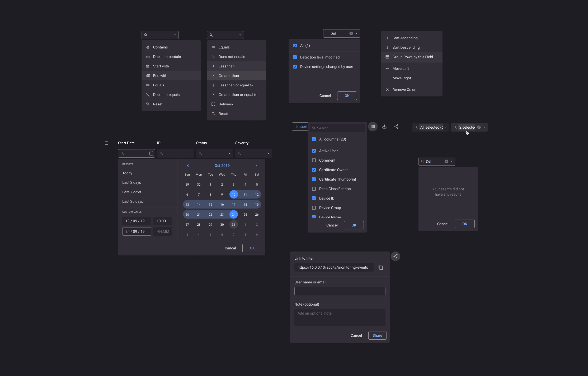Screen dimensions: 588x376
Task: Expand the Severity filter dropdown
Action: coord(268,153)
